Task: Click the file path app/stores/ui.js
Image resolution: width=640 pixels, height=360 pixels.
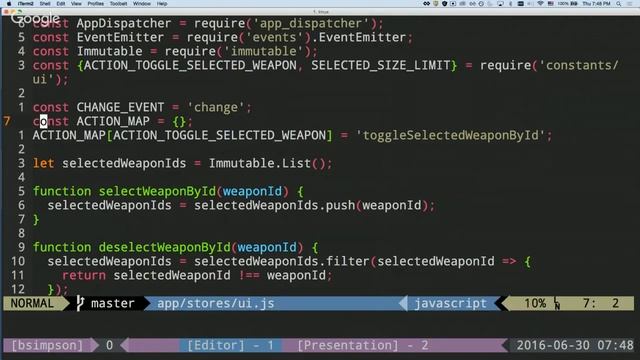Action: (216, 303)
